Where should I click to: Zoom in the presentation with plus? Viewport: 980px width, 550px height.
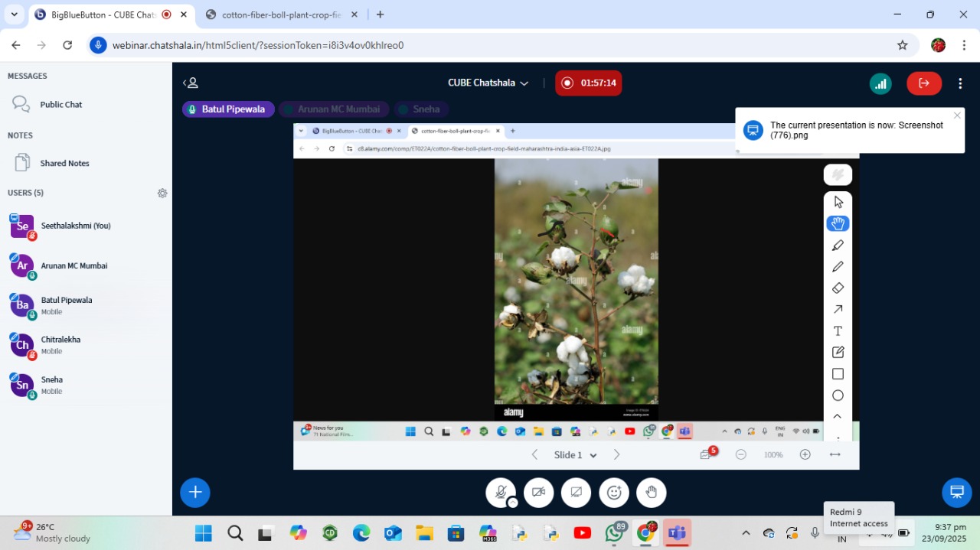(x=805, y=454)
